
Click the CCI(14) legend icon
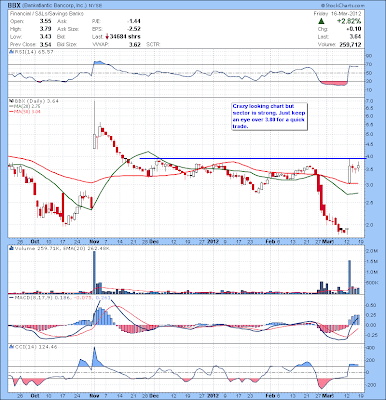(11, 347)
